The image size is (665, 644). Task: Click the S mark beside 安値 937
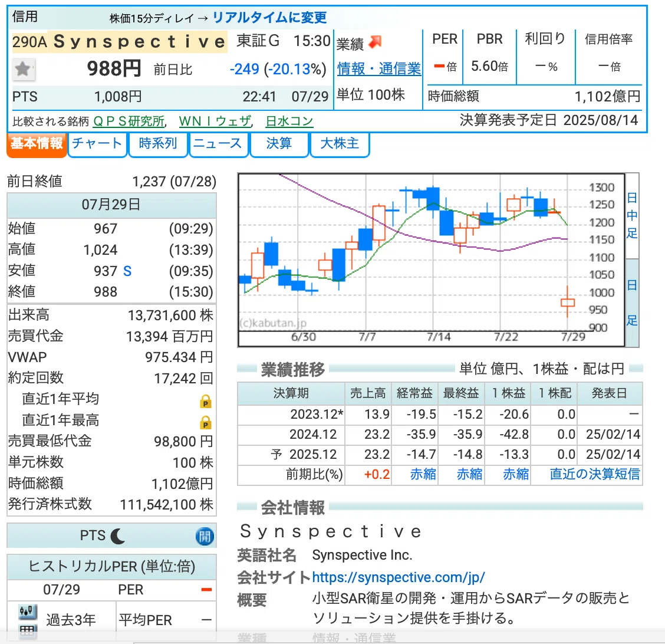[127, 271]
